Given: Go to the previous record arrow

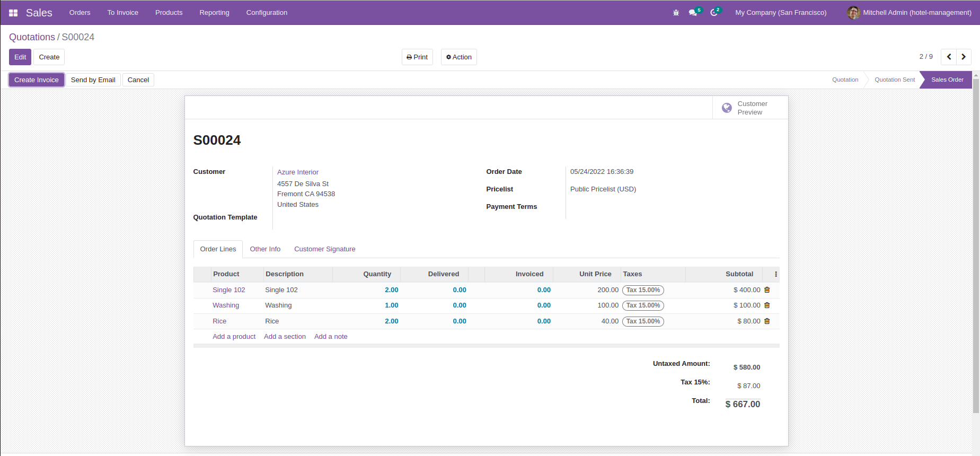Looking at the screenshot, I should (x=949, y=57).
